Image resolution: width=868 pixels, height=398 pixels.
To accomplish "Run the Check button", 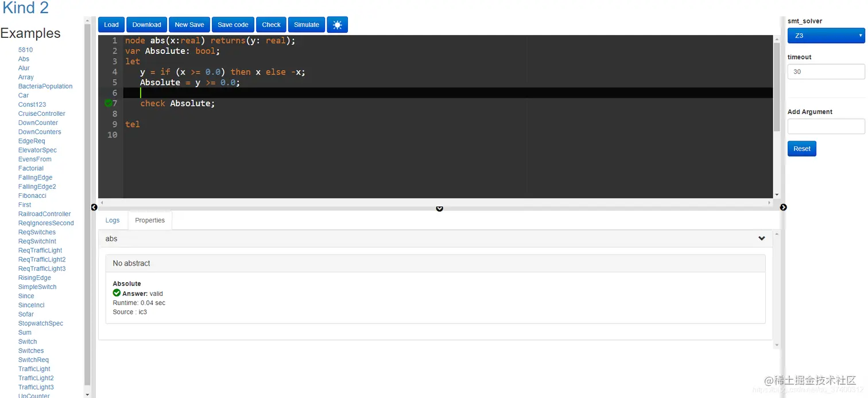I will pos(271,25).
